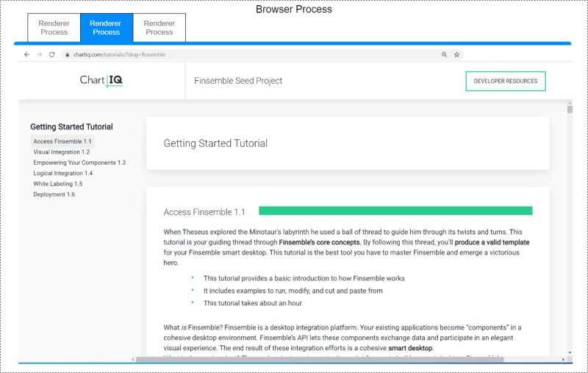588x373 pixels.
Task: Click the horizontal scrollbar thumb
Action: (320, 360)
